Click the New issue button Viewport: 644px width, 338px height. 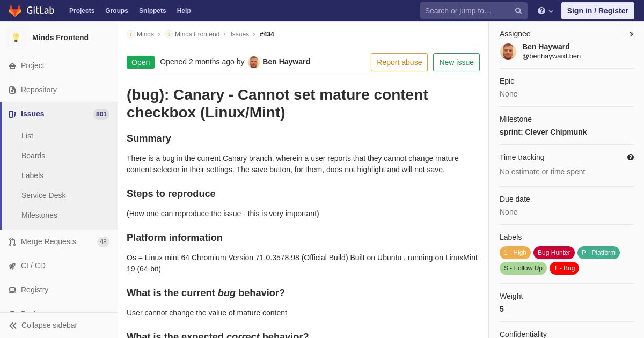coord(456,62)
